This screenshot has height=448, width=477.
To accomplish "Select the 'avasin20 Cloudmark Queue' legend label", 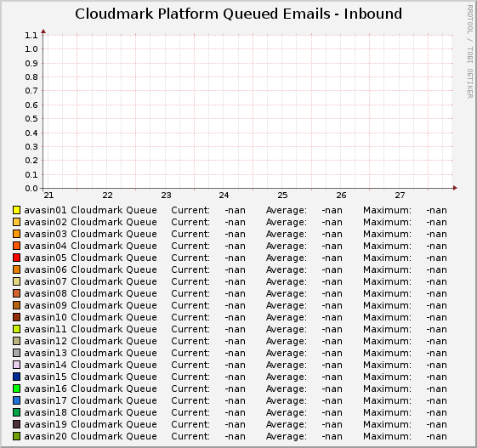I will pos(90,436).
